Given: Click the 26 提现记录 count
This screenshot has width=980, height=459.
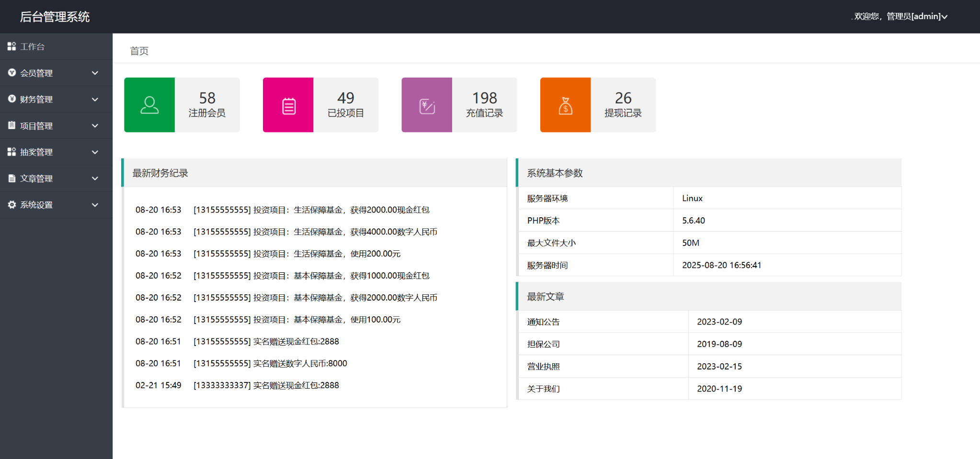Looking at the screenshot, I should 623,98.
